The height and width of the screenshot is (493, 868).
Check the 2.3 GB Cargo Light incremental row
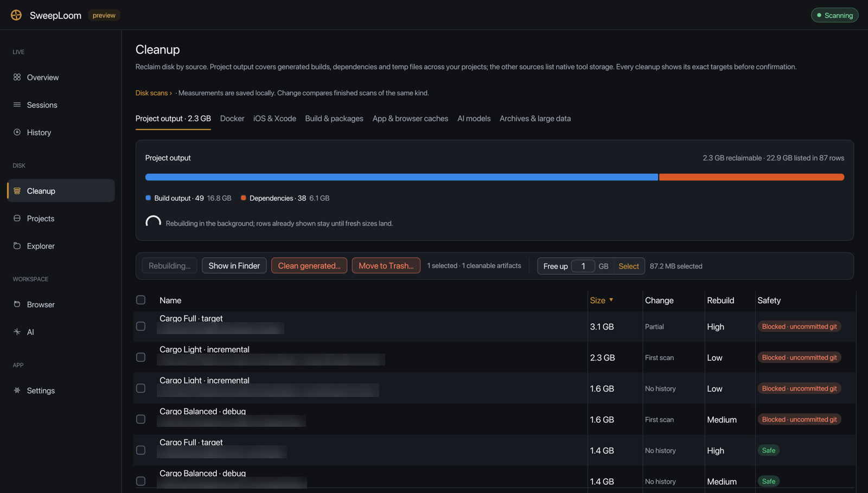[141, 357]
